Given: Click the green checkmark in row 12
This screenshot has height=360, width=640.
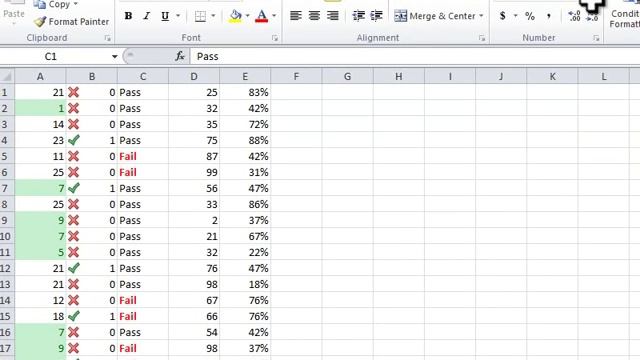Looking at the screenshot, I should (x=73, y=268).
